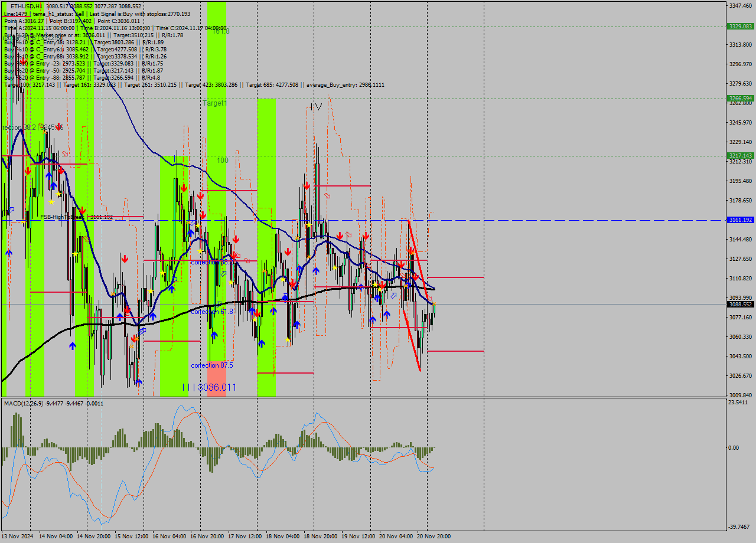Click the red arrow at the 18 Nov peak
The width and height of the screenshot is (756, 543).
coord(307,185)
